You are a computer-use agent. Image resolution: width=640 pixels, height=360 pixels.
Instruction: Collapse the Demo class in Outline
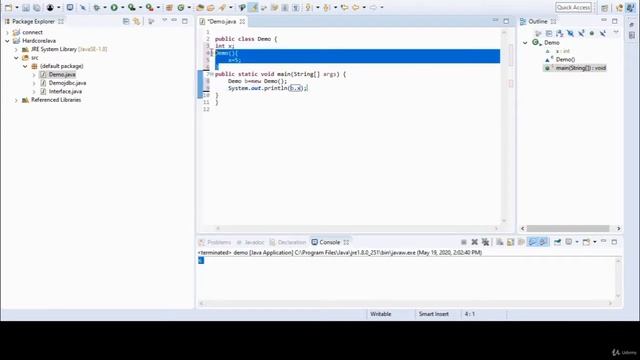[x=525, y=42]
